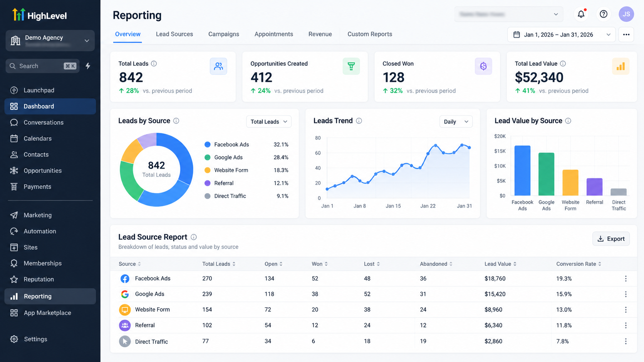The height and width of the screenshot is (362, 644).
Task: Go to Opportunities in sidebar
Action: coord(50,170)
